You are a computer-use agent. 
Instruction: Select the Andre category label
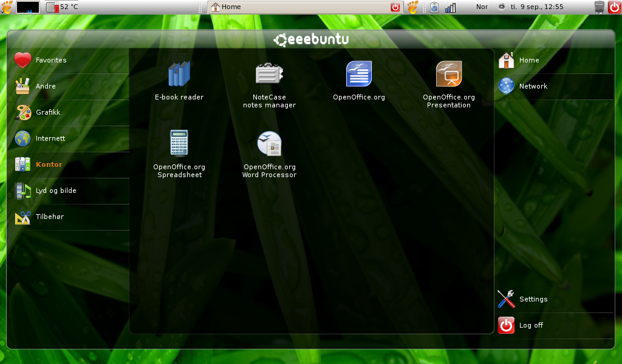coord(46,86)
